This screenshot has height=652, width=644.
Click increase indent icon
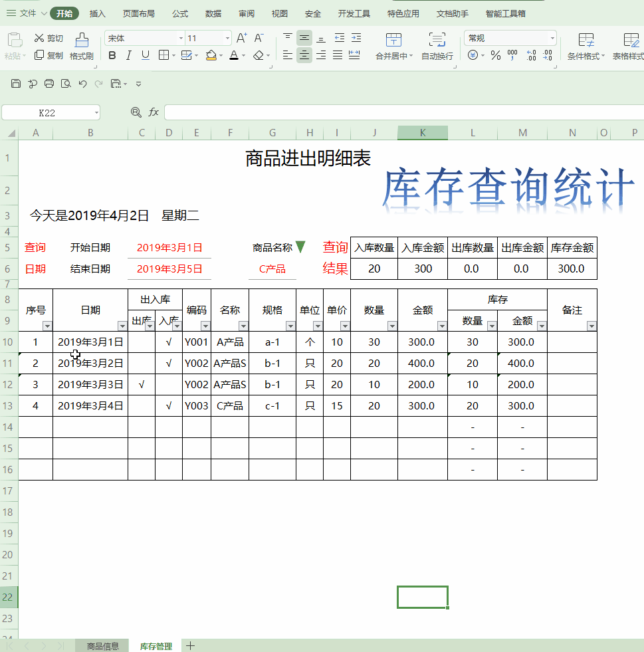click(x=356, y=39)
